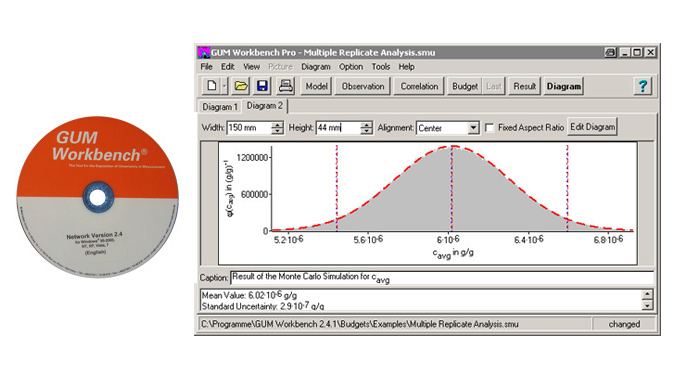
Task: Expand the arrow next to New document icon
Action: (224, 86)
